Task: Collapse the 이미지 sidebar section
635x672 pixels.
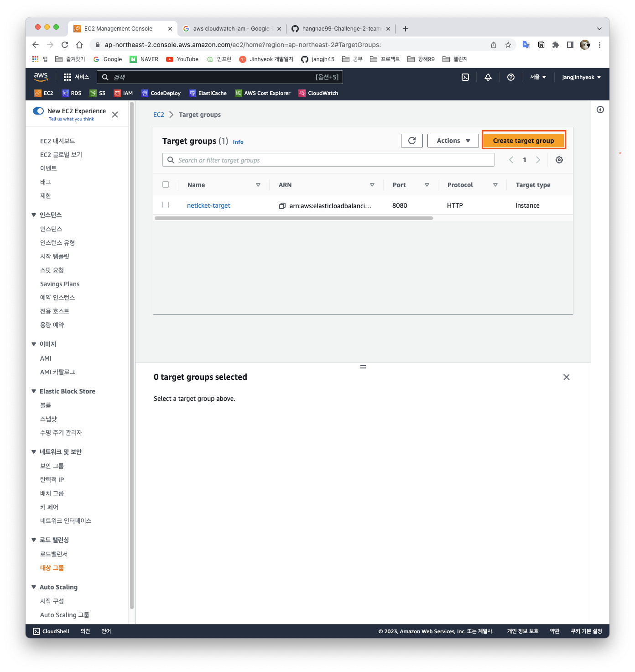Action: [34, 344]
